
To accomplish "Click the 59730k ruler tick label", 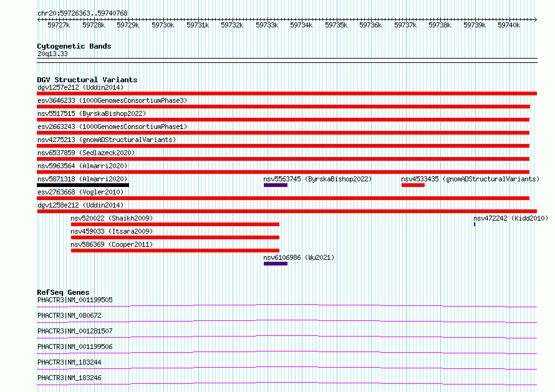I will 163,25.
